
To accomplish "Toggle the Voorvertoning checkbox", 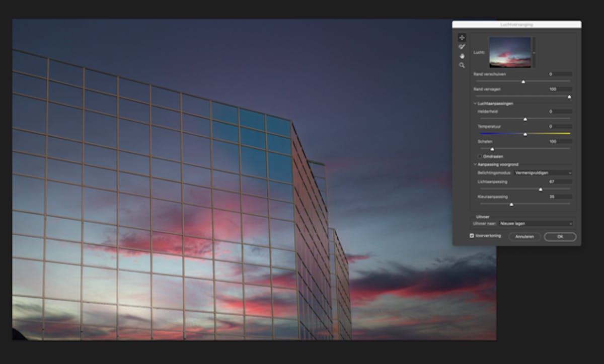I will (472, 235).
